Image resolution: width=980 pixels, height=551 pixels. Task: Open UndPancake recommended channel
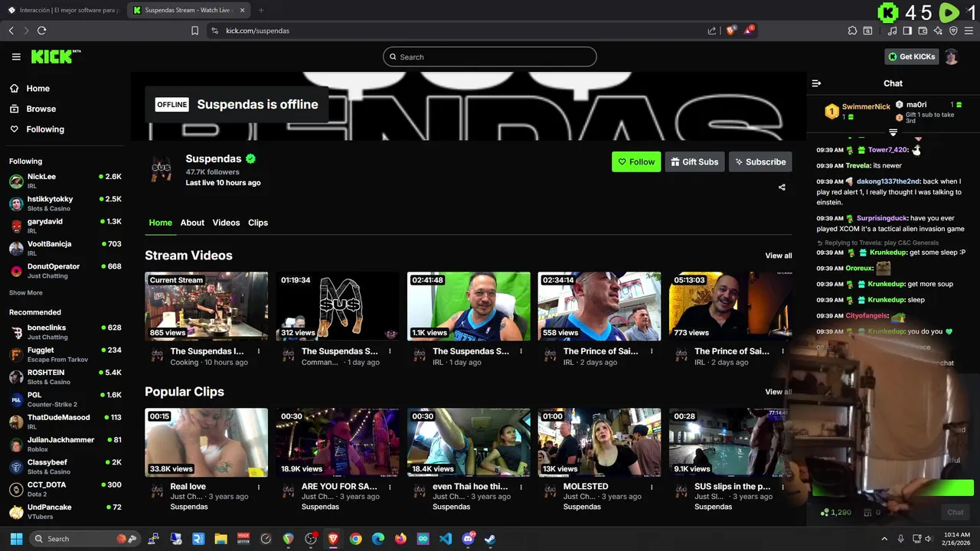point(65,511)
